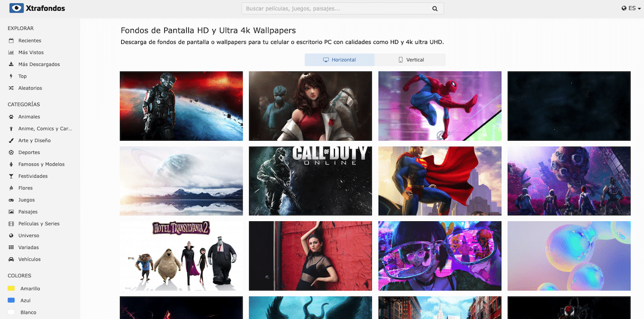644x319 pixels.
Task: Click the Deportes soccer ball icon
Action: 11,153
